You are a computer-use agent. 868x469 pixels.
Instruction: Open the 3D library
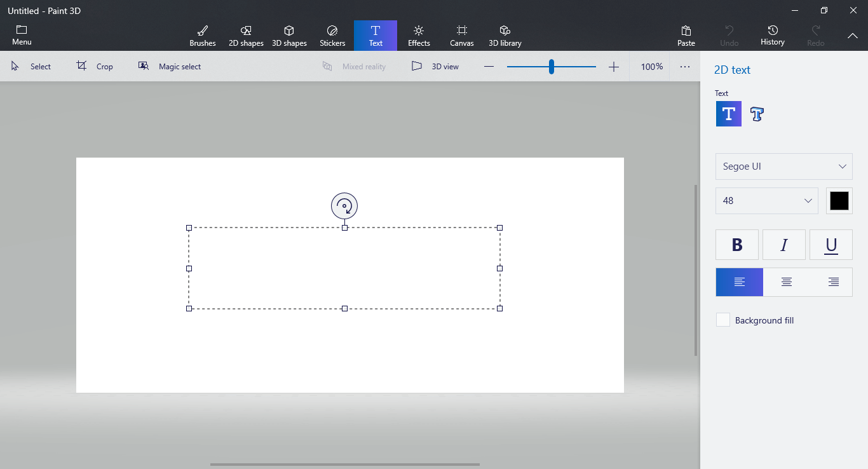[505, 35]
